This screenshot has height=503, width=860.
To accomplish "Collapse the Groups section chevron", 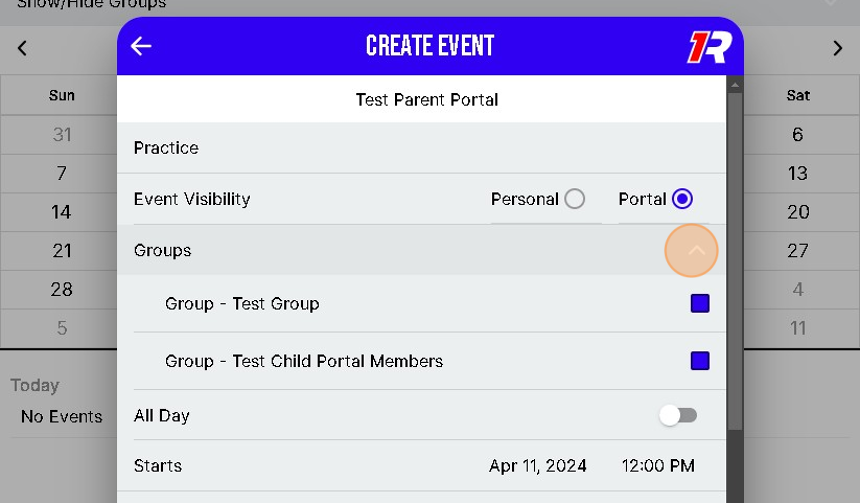I will click(696, 250).
